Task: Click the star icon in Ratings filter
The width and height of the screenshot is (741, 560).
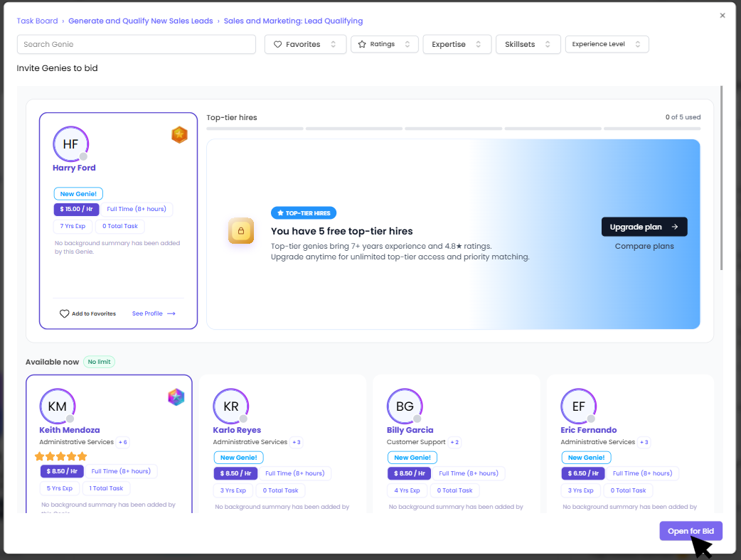Action: click(362, 44)
